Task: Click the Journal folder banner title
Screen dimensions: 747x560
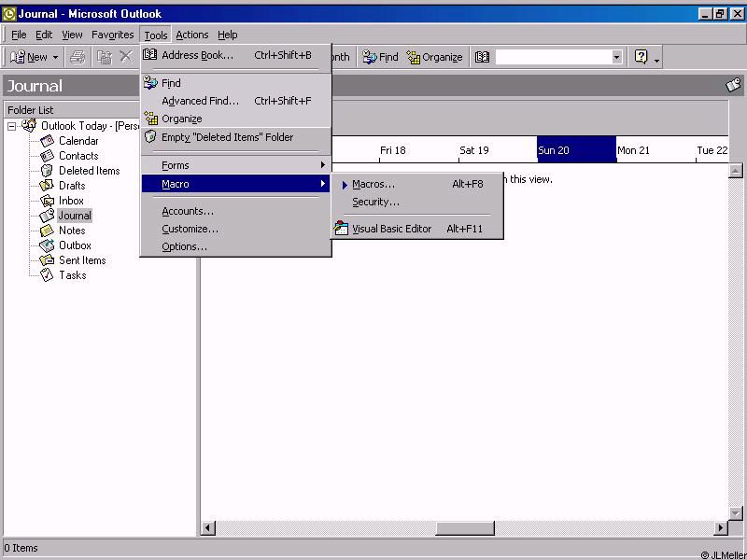Action: 35,86
